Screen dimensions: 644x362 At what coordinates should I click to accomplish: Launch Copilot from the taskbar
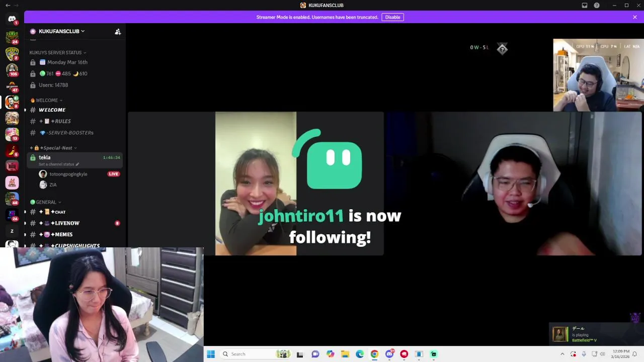coord(330,354)
